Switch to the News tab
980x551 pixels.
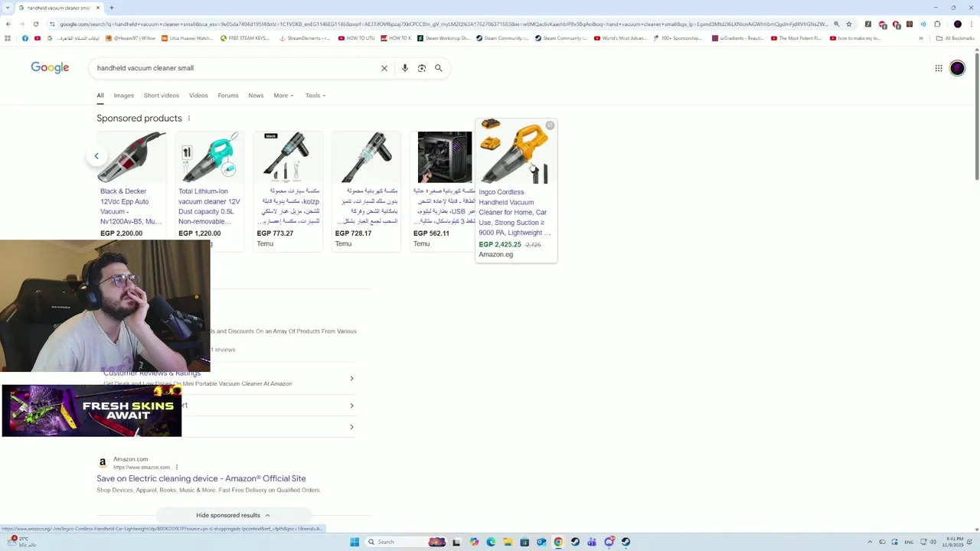[256, 96]
